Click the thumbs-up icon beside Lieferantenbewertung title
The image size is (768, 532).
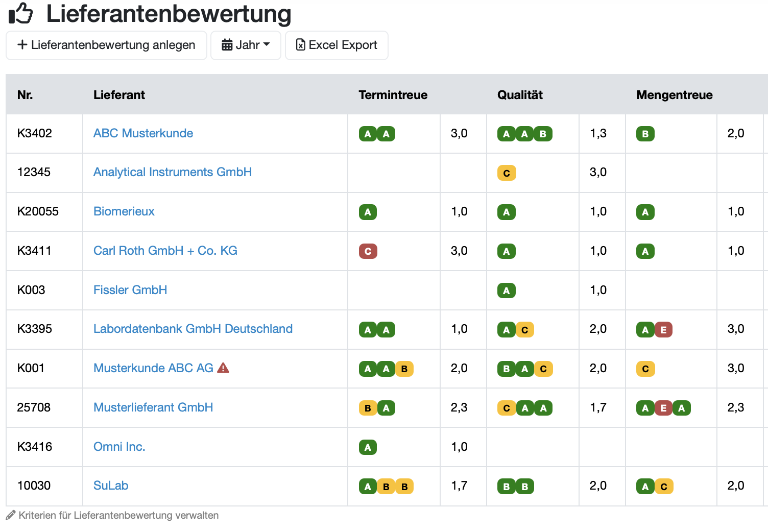21,14
